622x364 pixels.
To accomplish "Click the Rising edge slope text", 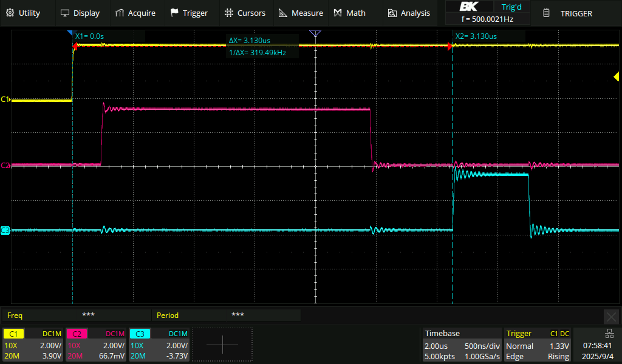I will tap(559, 357).
